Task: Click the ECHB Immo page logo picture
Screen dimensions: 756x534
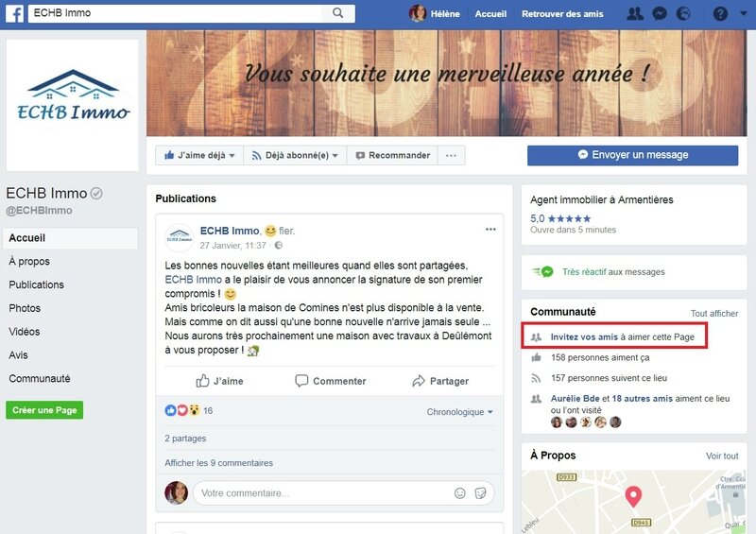Action: pyautogui.click(x=73, y=105)
